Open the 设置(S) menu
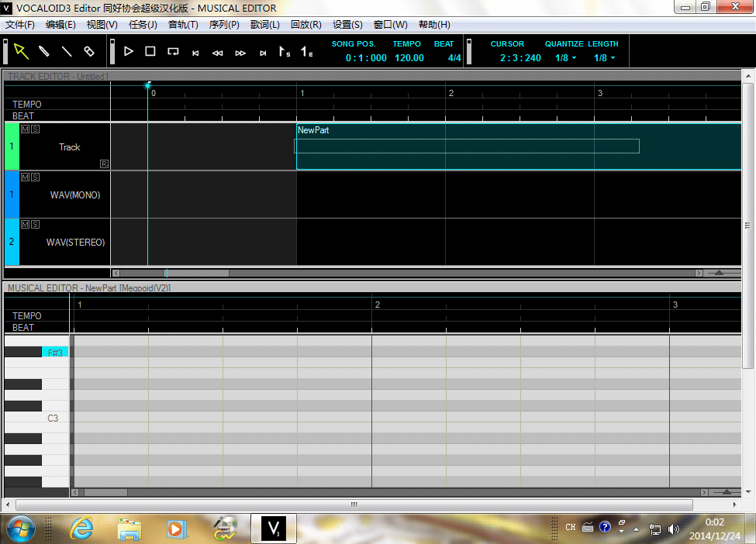The height and width of the screenshot is (544, 756). 347,25
